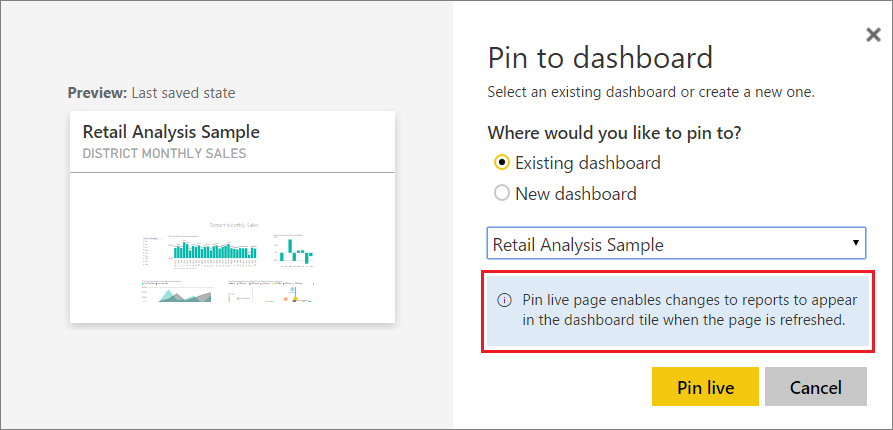The width and height of the screenshot is (893, 430).
Task: Select the New dashboard radio button
Action: (502, 194)
